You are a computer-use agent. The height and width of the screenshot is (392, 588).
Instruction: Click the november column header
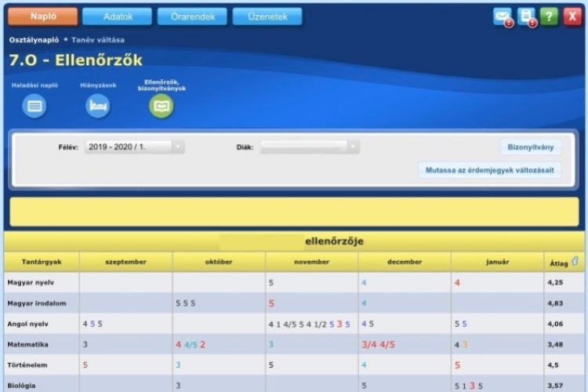click(x=311, y=262)
